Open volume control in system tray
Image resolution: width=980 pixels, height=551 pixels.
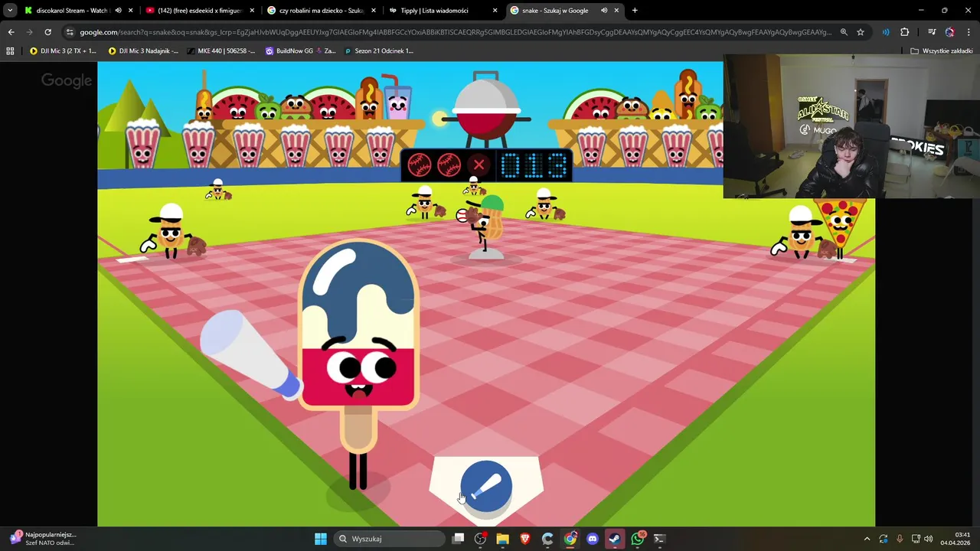pyautogui.click(x=928, y=539)
